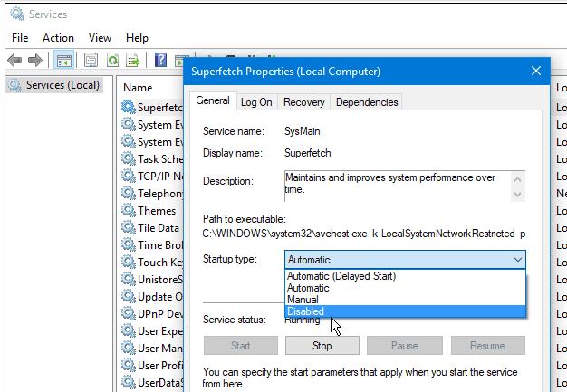Click the gear icon next to TCP/IP row
567x392 pixels.
pos(129,176)
